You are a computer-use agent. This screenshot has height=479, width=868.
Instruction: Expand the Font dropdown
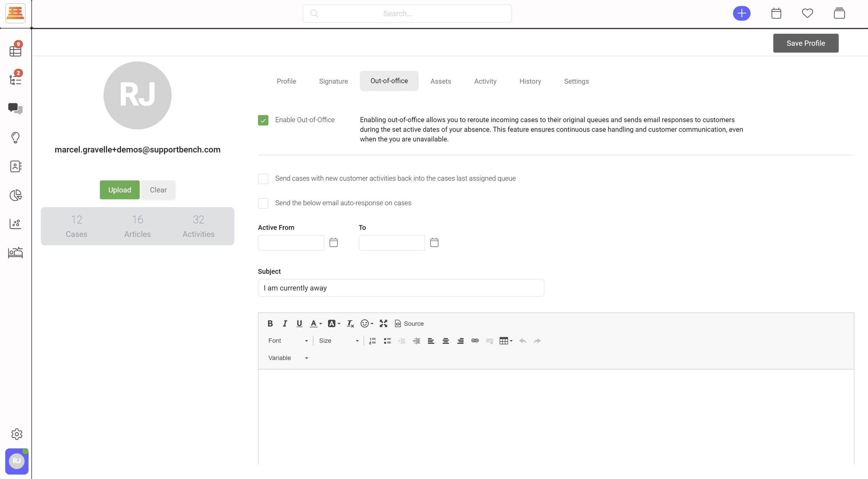point(288,341)
